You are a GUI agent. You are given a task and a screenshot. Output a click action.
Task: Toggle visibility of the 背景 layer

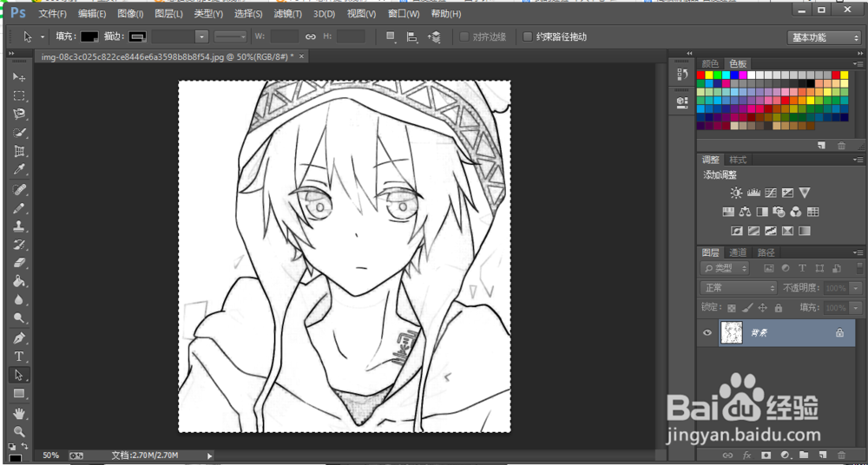(x=707, y=332)
